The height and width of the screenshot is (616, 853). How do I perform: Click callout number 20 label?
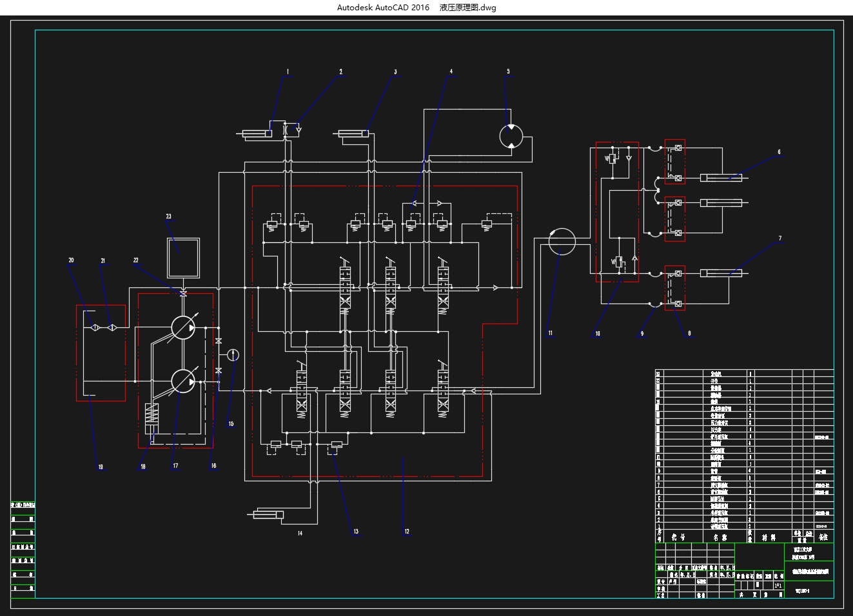pyautogui.click(x=71, y=260)
